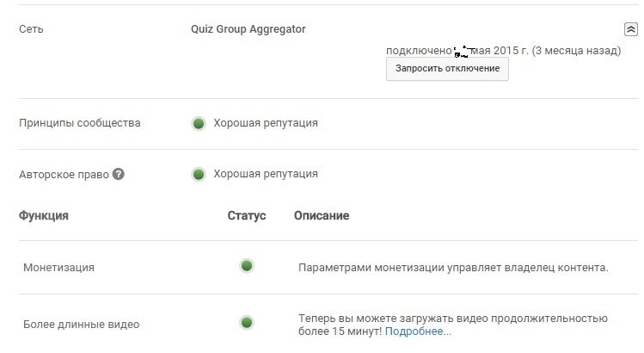
Task: Click the connection date text from мая 2015
Action: click(x=503, y=51)
